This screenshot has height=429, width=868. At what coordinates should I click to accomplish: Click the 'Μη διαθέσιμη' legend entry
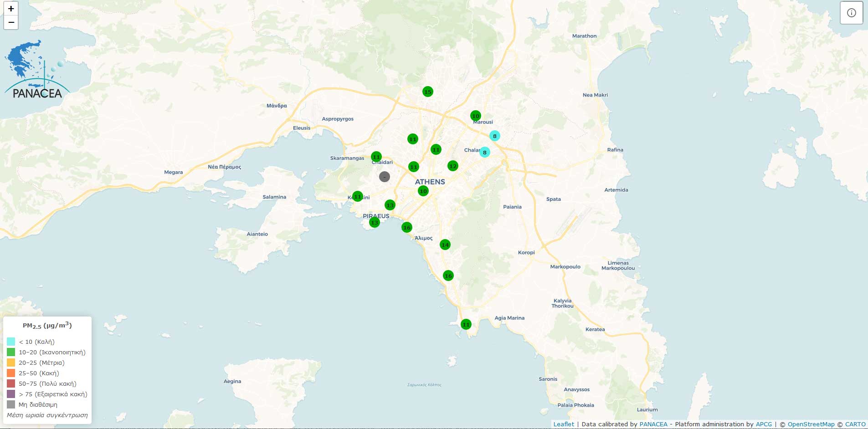tap(38, 404)
